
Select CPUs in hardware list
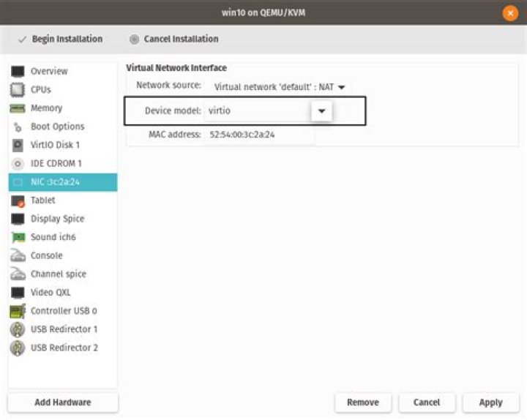click(63, 90)
